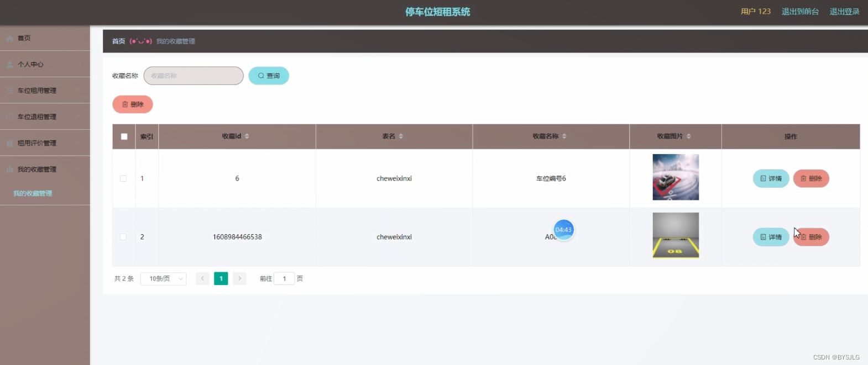This screenshot has width=868, height=365.
Task: Check the checkbox for row 2
Action: (123, 237)
